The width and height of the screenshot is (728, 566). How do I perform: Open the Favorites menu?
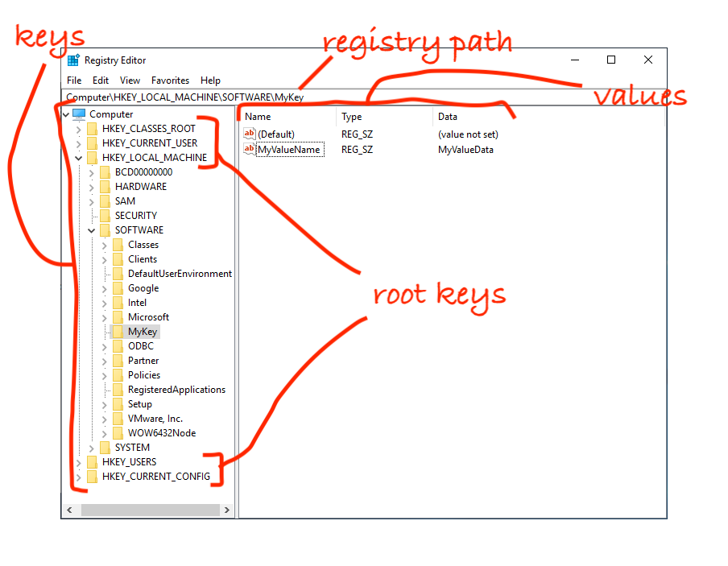[170, 81]
